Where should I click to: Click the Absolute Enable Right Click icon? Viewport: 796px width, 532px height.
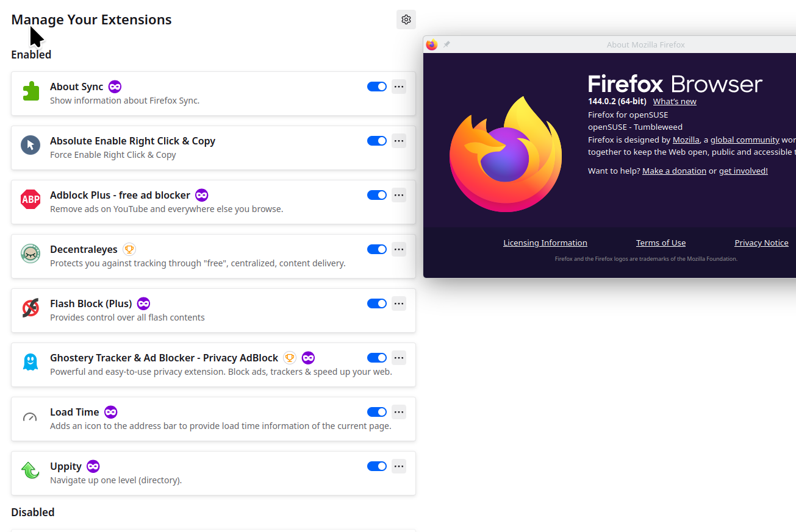(30, 145)
